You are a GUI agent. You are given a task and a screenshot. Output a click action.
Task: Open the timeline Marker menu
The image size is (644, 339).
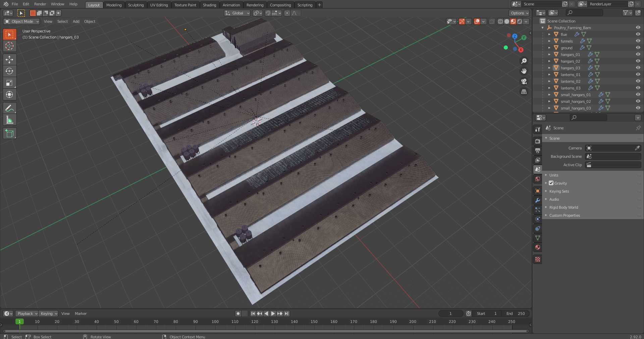pyautogui.click(x=80, y=314)
